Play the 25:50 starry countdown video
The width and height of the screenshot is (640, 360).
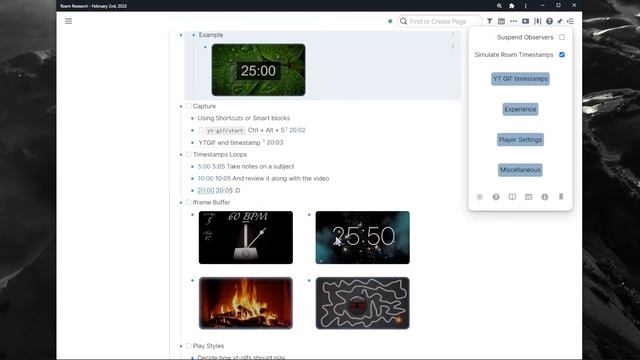coord(362,238)
